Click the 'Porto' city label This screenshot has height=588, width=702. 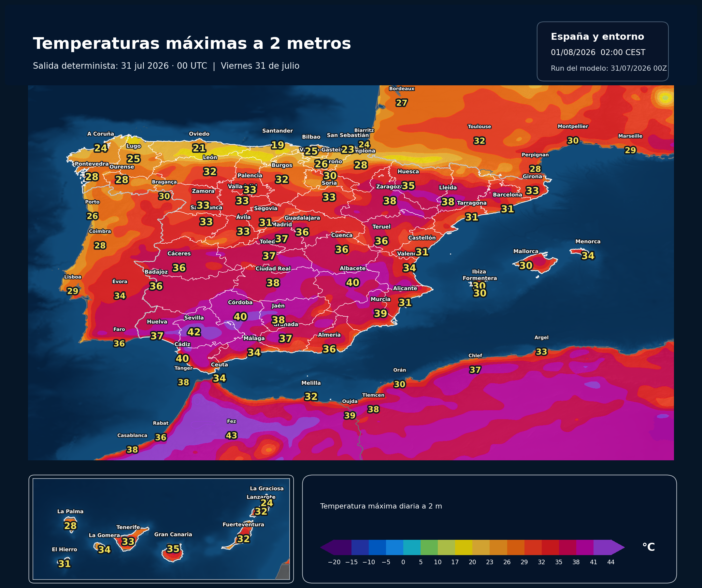pyautogui.click(x=92, y=202)
